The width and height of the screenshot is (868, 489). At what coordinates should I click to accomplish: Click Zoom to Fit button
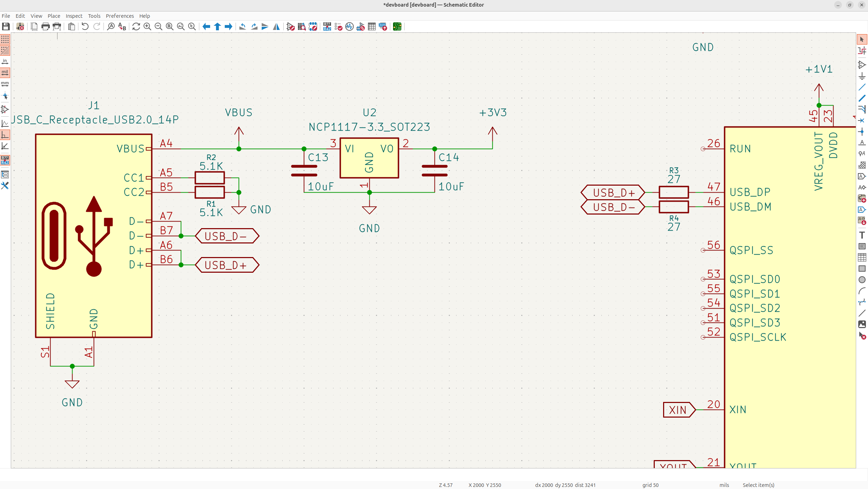(x=170, y=26)
